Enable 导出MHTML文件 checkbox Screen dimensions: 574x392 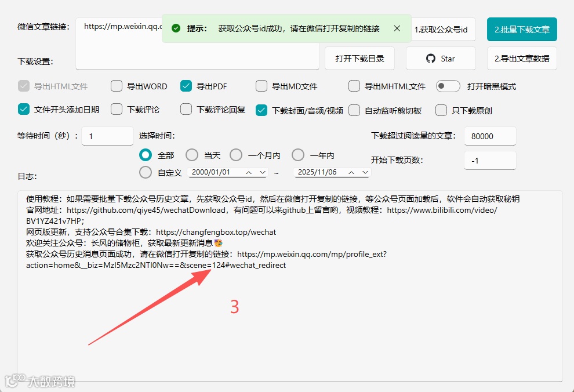[x=354, y=86]
